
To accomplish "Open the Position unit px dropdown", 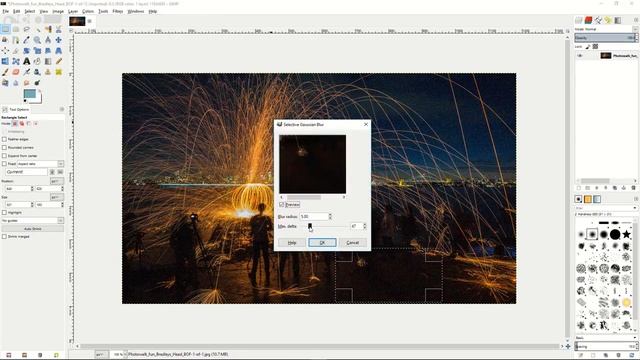I will (57, 181).
